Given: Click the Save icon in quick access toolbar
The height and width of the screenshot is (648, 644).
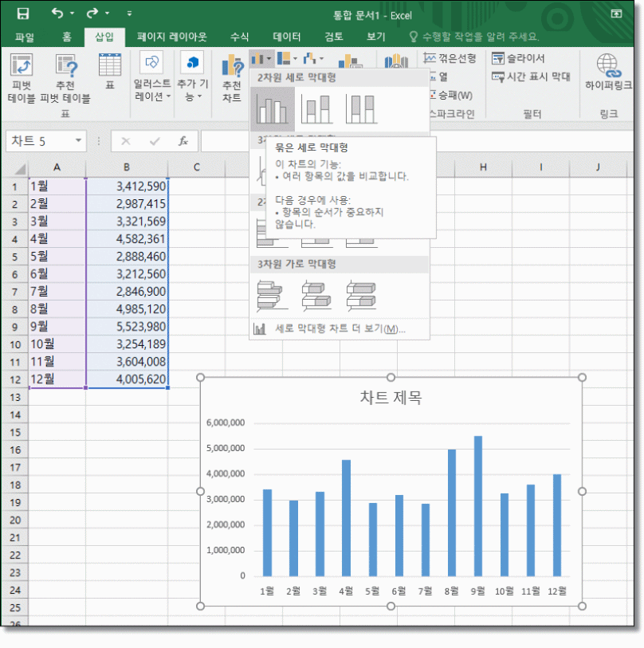Looking at the screenshot, I should pos(23,14).
